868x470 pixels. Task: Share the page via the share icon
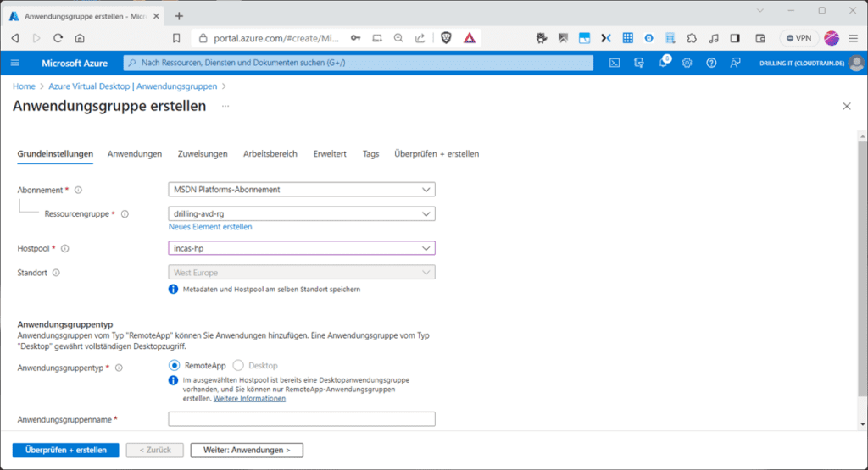point(420,38)
